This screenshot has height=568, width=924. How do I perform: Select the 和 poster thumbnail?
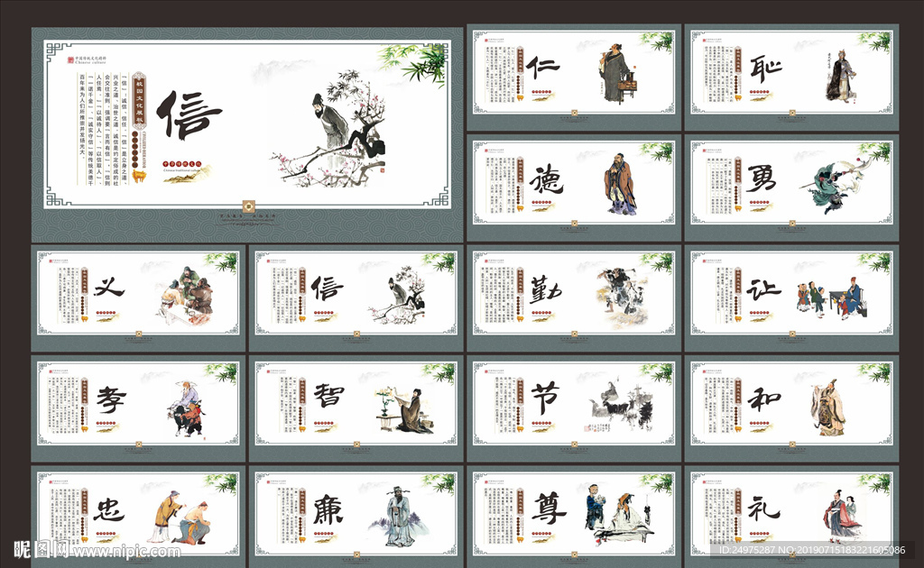[x=791, y=408]
